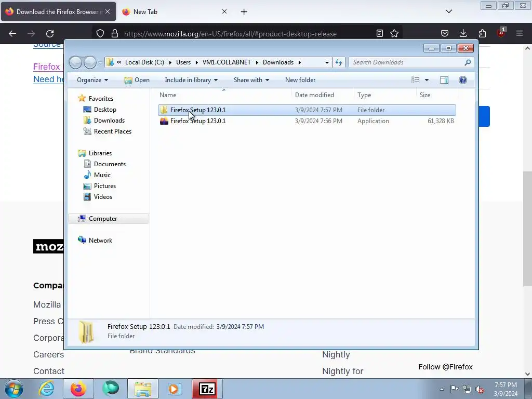
Task: List all tabs dropdown arrow
Action: (449, 11)
